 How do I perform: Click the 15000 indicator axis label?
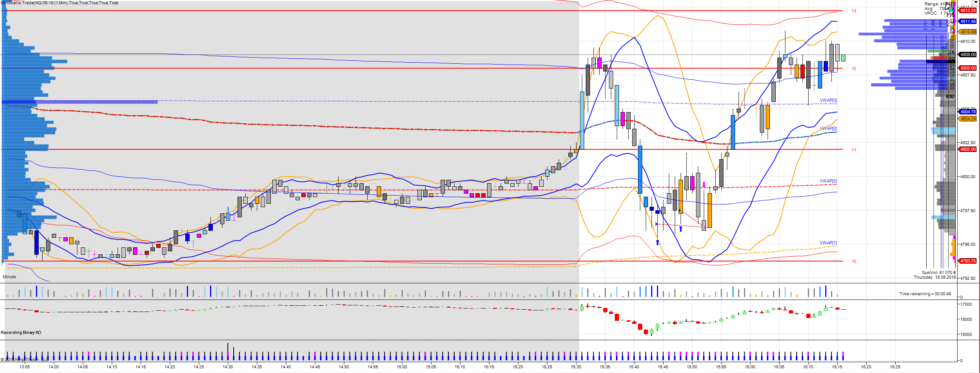pyautogui.click(x=966, y=334)
